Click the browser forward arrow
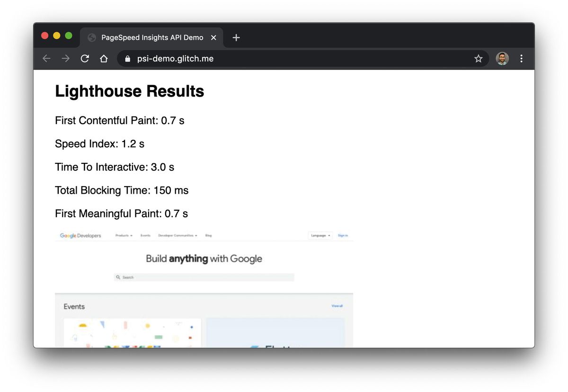 pyautogui.click(x=65, y=58)
